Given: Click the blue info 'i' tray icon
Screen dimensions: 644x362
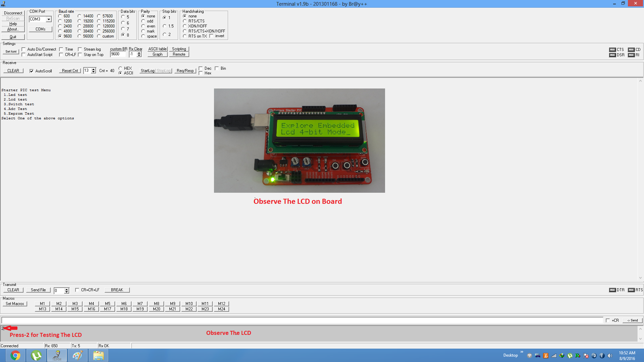Looking at the screenshot, I should click(x=602, y=356).
